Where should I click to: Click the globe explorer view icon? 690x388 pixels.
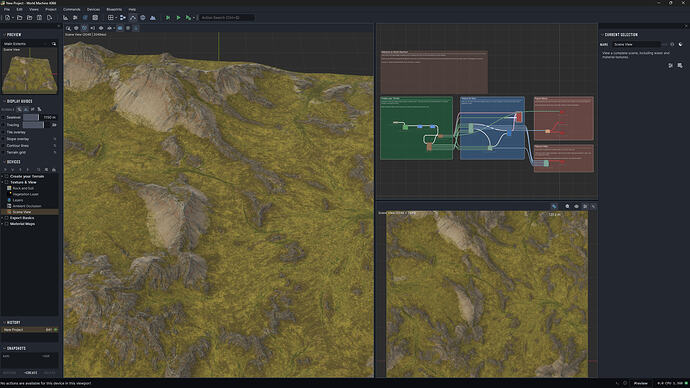pos(143,18)
